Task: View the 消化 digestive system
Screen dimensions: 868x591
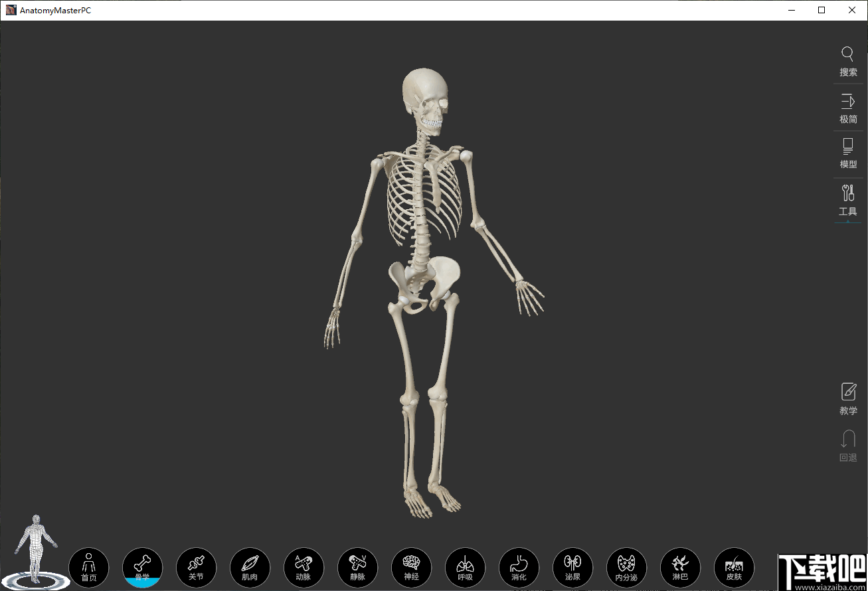Action: [519, 567]
